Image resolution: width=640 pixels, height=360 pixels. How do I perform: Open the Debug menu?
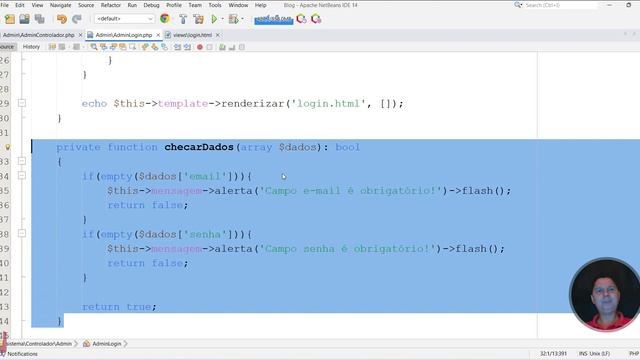(x=151, y=5)
